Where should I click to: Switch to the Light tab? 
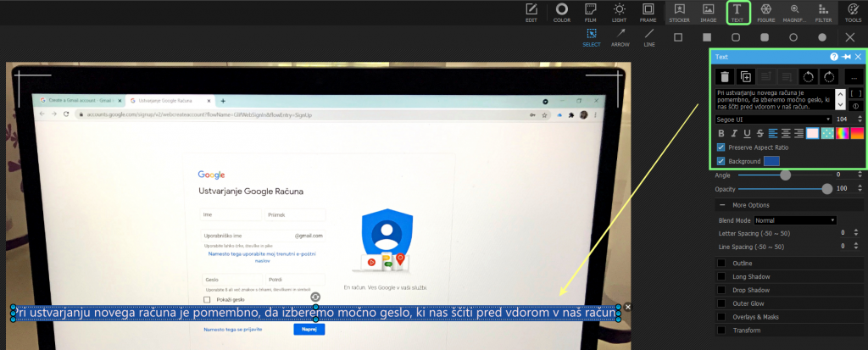pos(620,13)
